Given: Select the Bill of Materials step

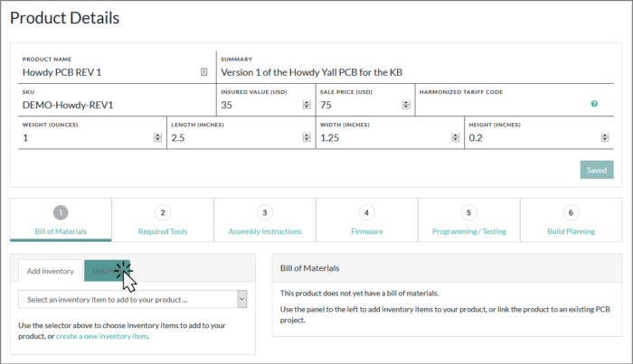Looking at the screenshot, I should pyautogui.click(x=61, y=221).
